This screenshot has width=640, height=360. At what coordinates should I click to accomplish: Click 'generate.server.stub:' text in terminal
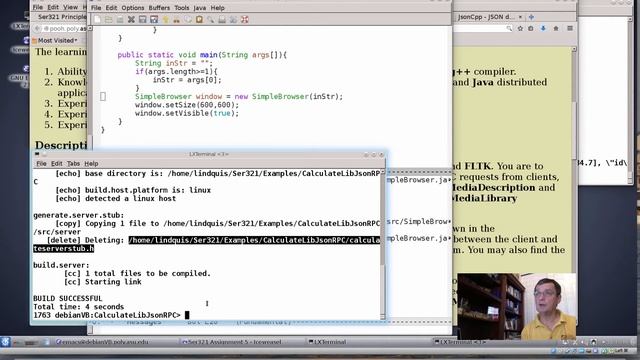[x=78, y=215]
